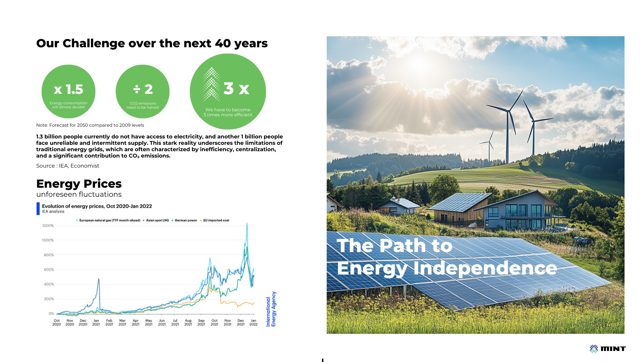Image resolution: width=644 pixels, height=362 pixels.
Task: Click the 'Energy Prices' heading
Action: point(79,184)
